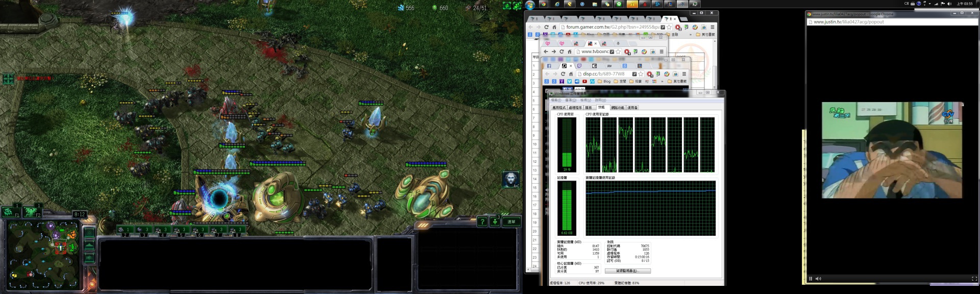Select control group 2 in StarCraft
The width and height of the screenshot is (980, 294).
click(125, 230)
